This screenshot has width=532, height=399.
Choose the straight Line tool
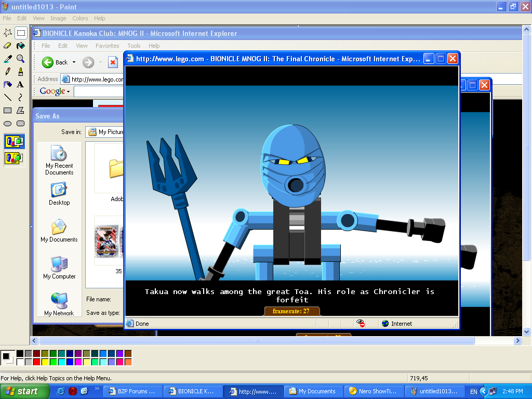click(x=8, y=97)
